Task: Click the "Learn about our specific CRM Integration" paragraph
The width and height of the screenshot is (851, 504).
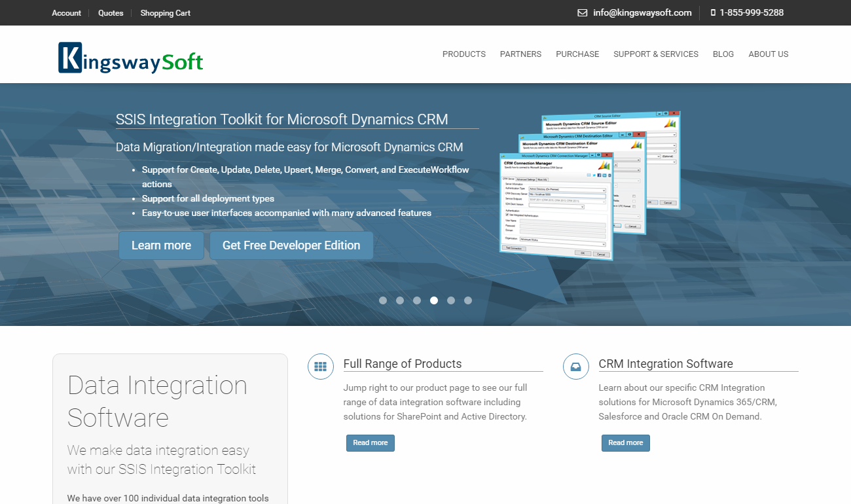Action: pyautogui.click(x=688, y=402)
